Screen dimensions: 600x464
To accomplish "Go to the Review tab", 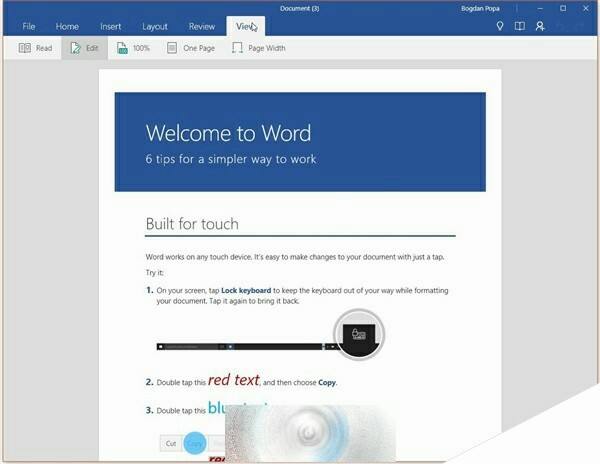I will (202, 26).
